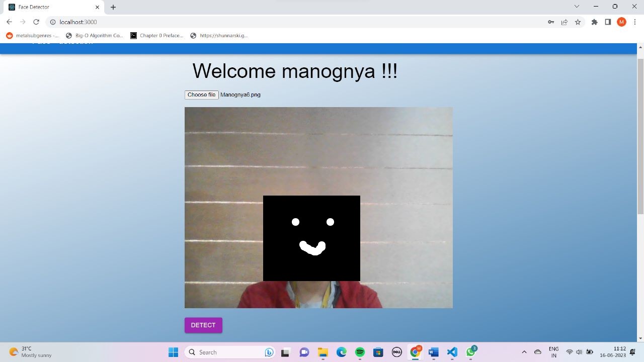The height and width of the screenshot is (362, 644).
Task: Open the Chrome extensions puzzle icon
Action: pos(594,22)
